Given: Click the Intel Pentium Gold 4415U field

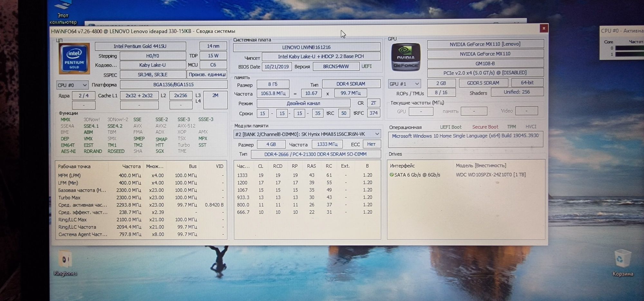Looking at the screenshot, I should 140,46.
